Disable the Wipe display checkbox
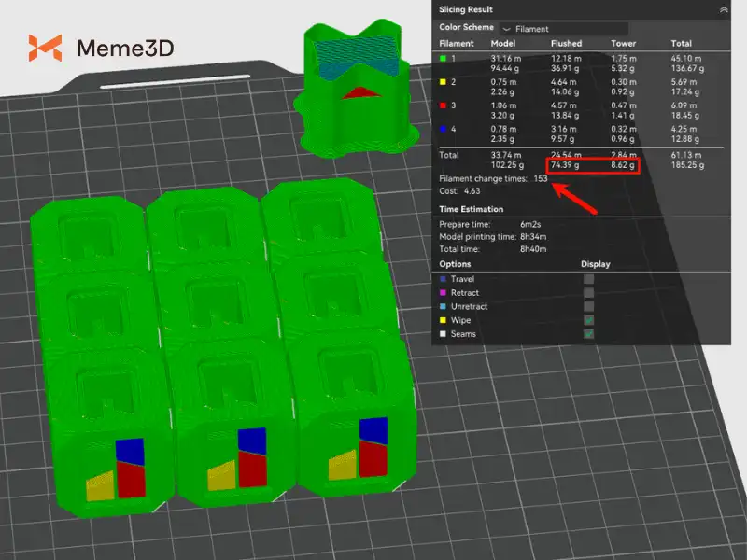This screenshot has height=560, width=747. pos(588,320)
